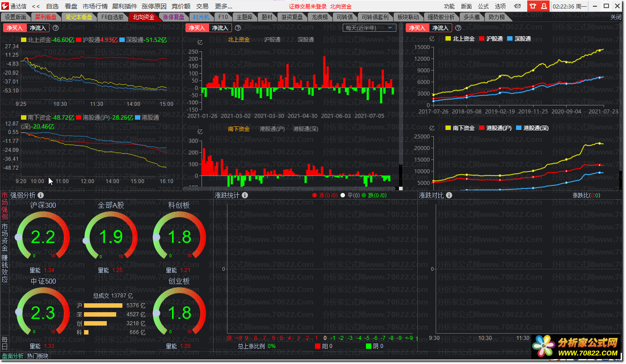This screenshot has height=364, width=626.
Task: Toggle 深股通 -51.52亿 series in intraday legend
Action: (143, 40)
